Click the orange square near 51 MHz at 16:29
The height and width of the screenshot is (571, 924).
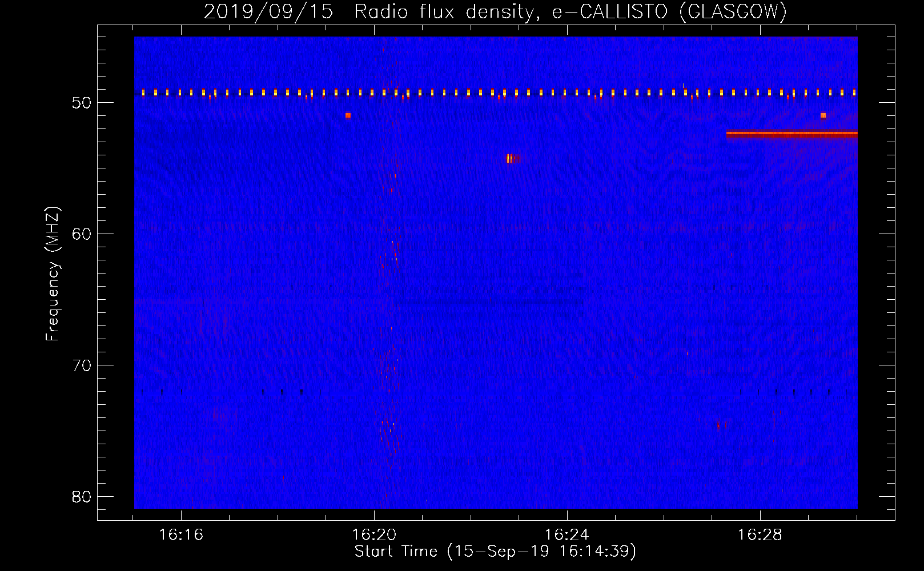point(823,115)
